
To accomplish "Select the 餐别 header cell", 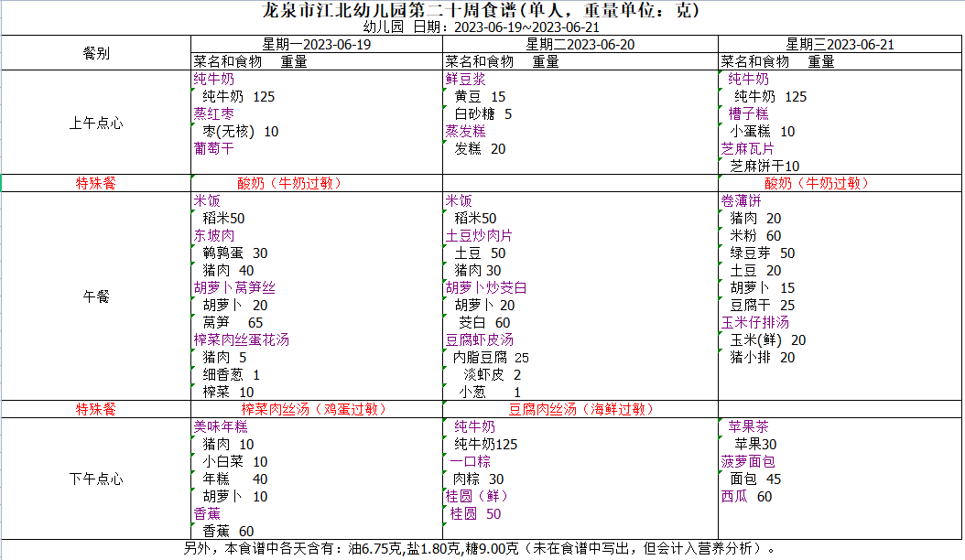I will (96, 53).
